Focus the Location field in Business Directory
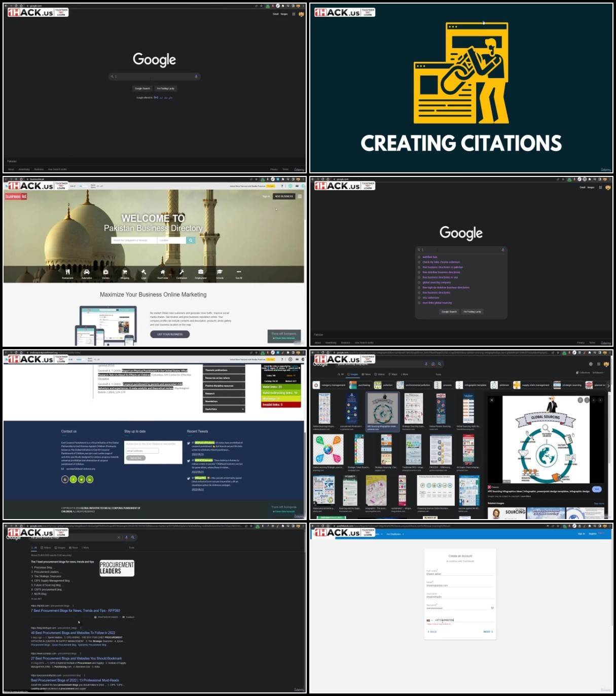The height and width of the screenshot is (696, 616). point(172,240)
